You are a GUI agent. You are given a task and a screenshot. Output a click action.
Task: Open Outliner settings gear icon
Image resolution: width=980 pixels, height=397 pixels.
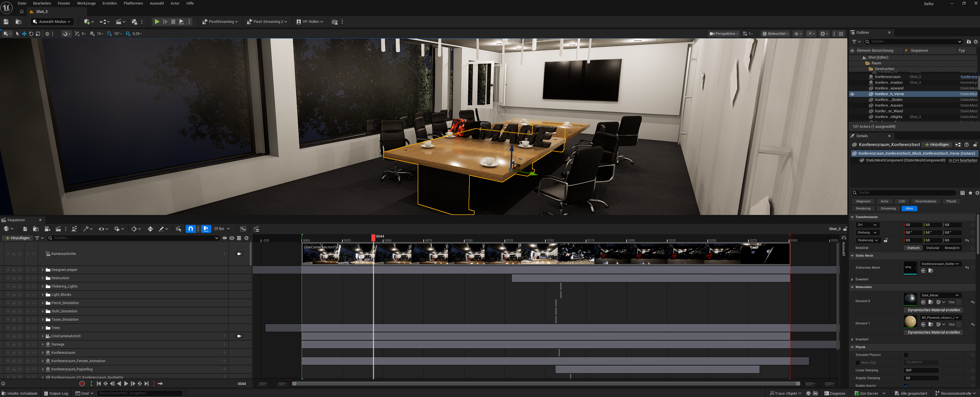(x=975, y=42)
